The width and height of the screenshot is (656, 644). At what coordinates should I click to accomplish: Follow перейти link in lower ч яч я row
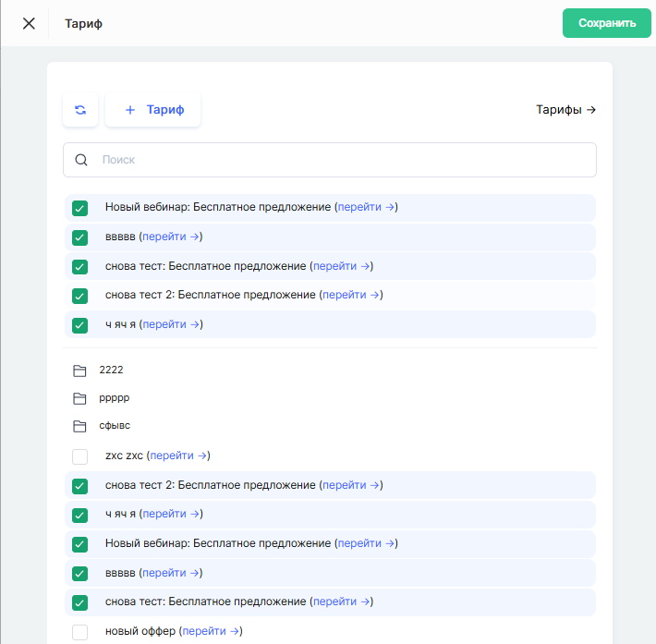coord(171,514)
